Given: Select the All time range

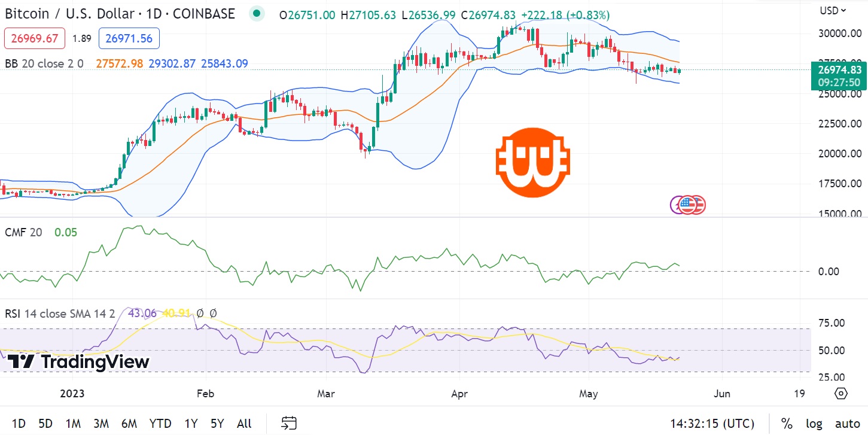Looking at the screenshot, I should (x=244, y=424).
